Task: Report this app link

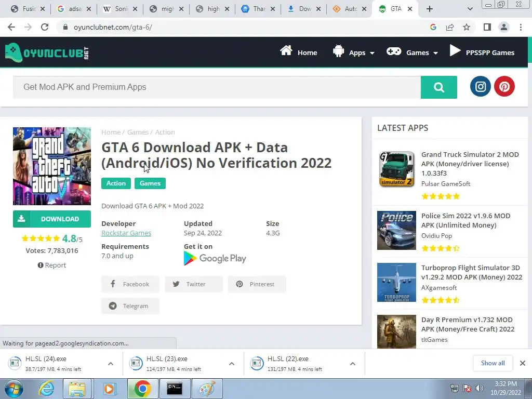Action: (x=52, y=265)
